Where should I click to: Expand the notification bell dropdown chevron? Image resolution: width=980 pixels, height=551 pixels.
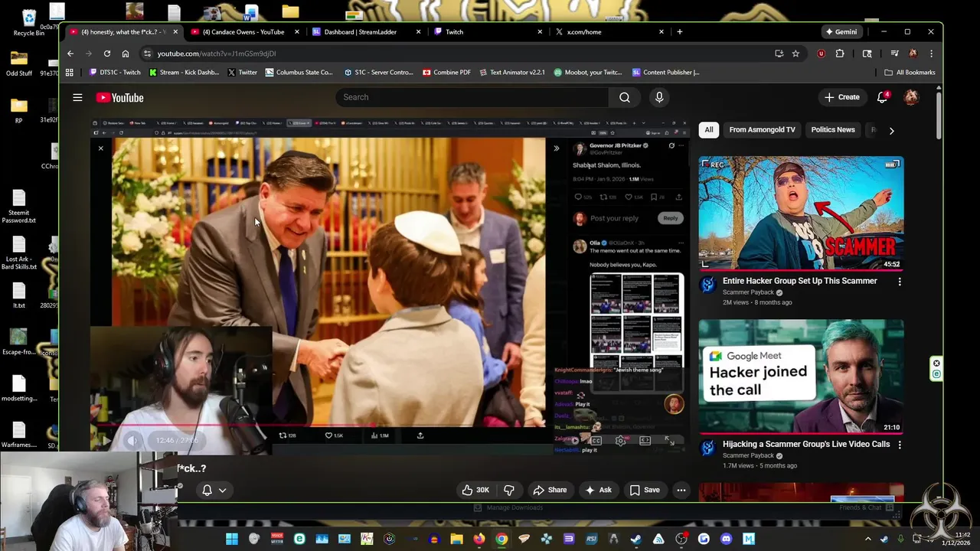point(222,491)
